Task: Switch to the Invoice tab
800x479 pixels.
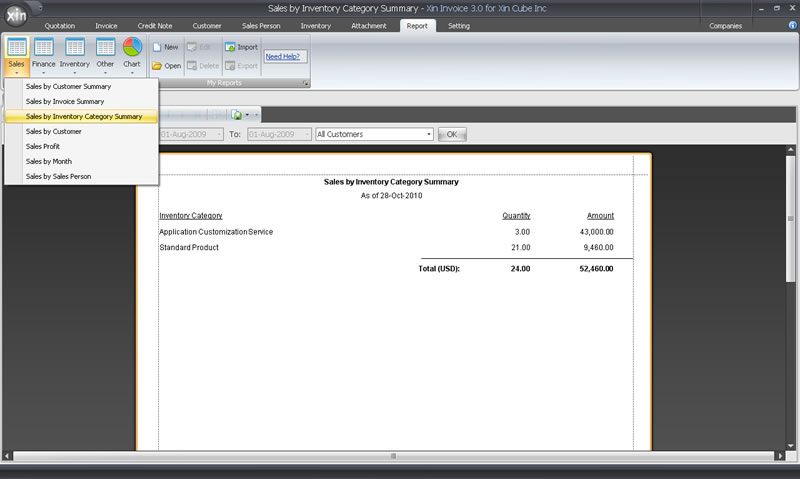Action: pos(106,26)
